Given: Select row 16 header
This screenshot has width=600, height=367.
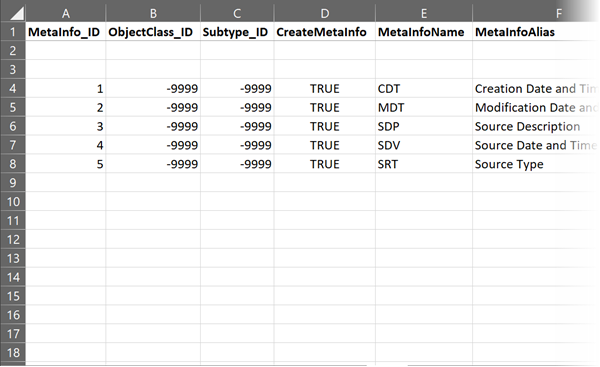Looking at the screenshot, I should coord(13,315).
